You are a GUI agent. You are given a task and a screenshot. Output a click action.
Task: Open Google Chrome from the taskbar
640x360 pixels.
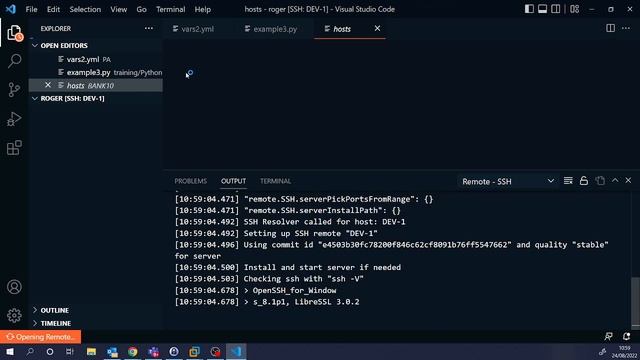pyautogui.click(x=133, y=351)
